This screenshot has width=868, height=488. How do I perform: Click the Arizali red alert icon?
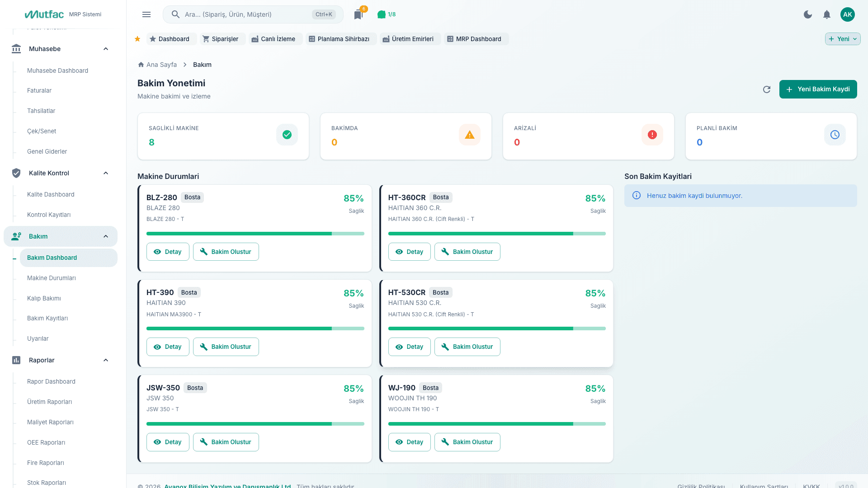[652, 135]
